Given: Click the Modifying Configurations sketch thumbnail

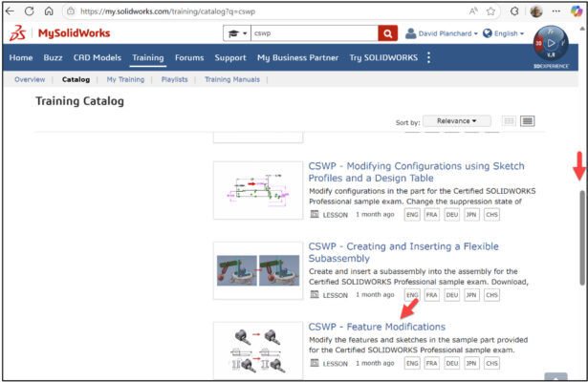Looking at the screenshot, I should [258, 190].
